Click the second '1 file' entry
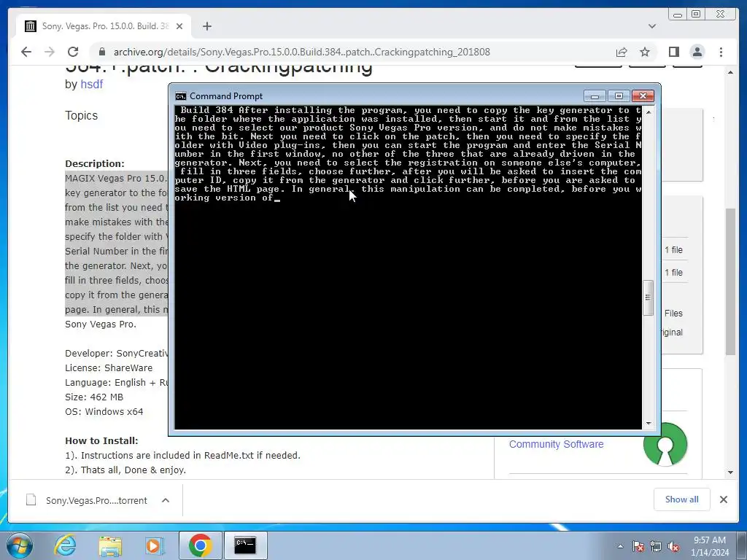This screenshot has height=560, width=747. tap(673, 273)
